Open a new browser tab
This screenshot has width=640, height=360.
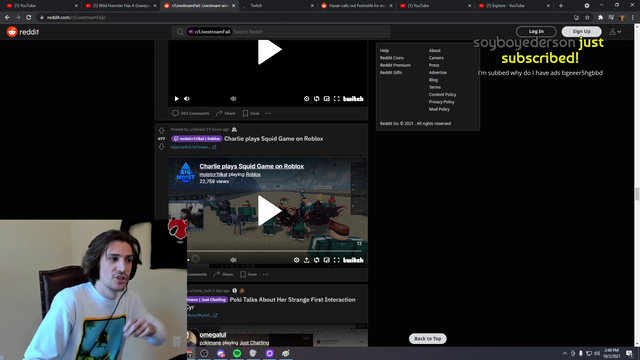pyautogui.click(x=561, y=6)
